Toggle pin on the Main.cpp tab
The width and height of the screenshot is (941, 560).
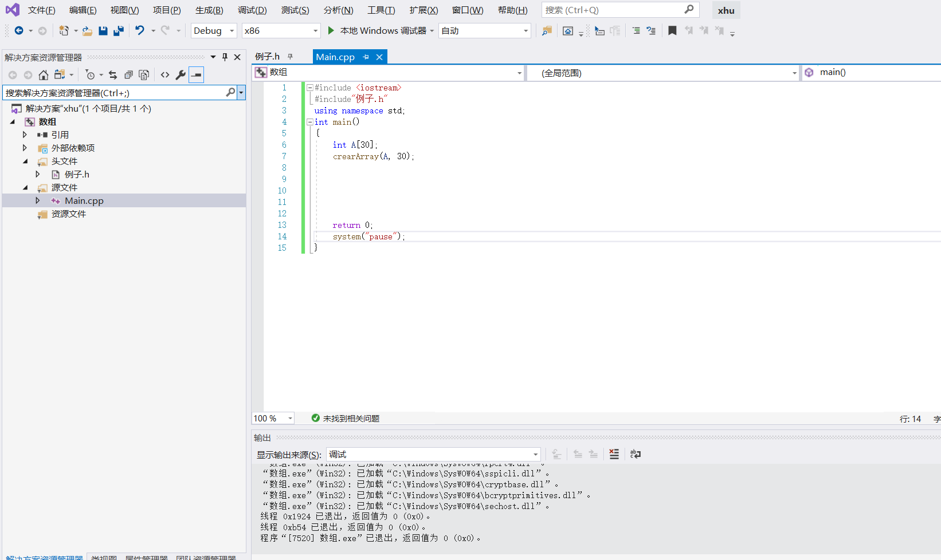coord(366,57)
